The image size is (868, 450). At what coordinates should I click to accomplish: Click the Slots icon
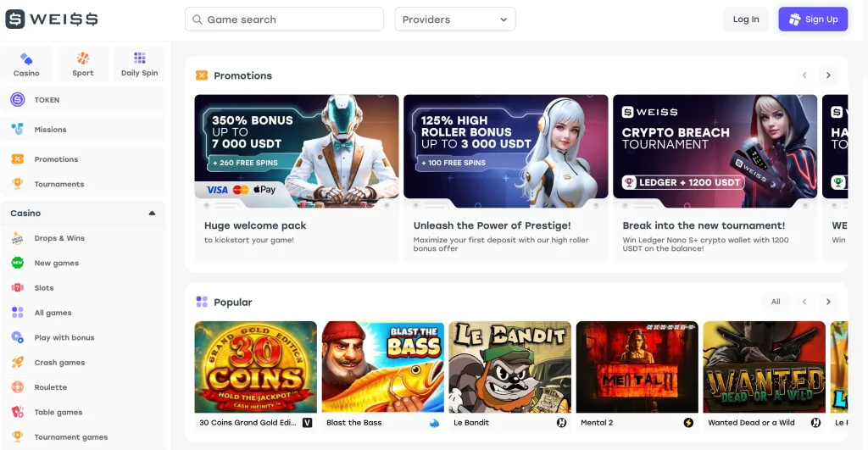pyautogui.click(x=18, y=288)
